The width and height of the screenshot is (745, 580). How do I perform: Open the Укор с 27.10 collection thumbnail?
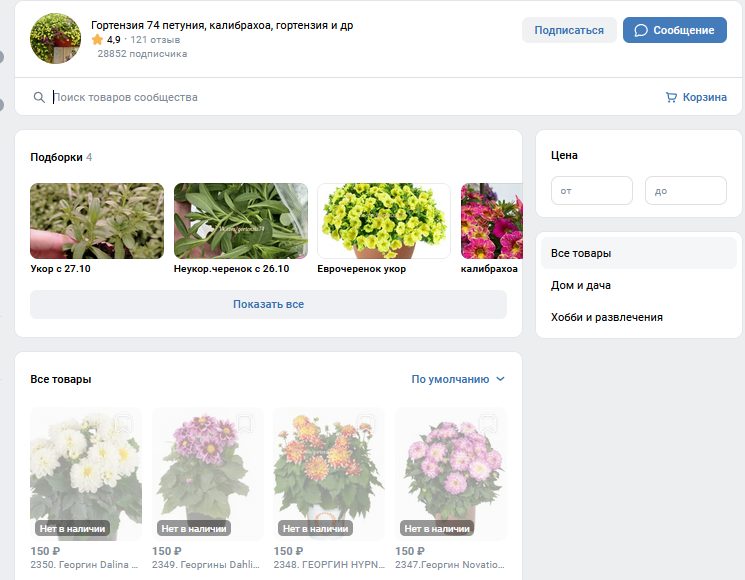(x=96, y=221)
